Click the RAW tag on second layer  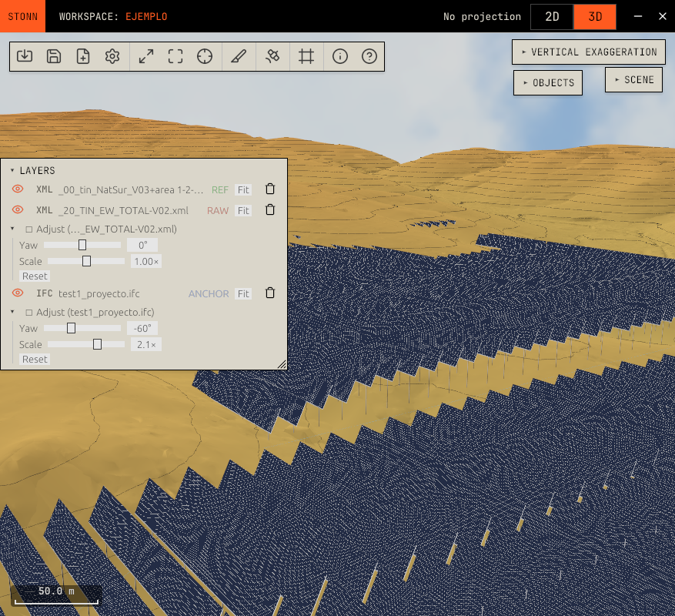(x=218, y=211)
